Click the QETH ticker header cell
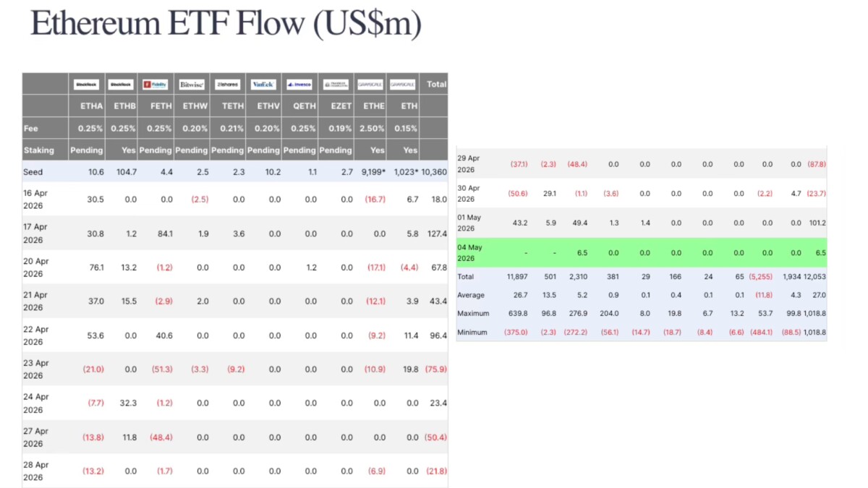 [305, 106]
